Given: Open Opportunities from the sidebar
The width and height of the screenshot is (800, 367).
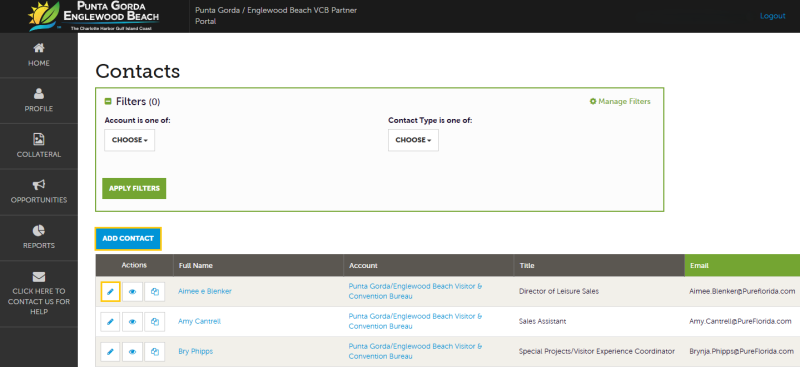Looking at the screenshot, I should point(39,192).
